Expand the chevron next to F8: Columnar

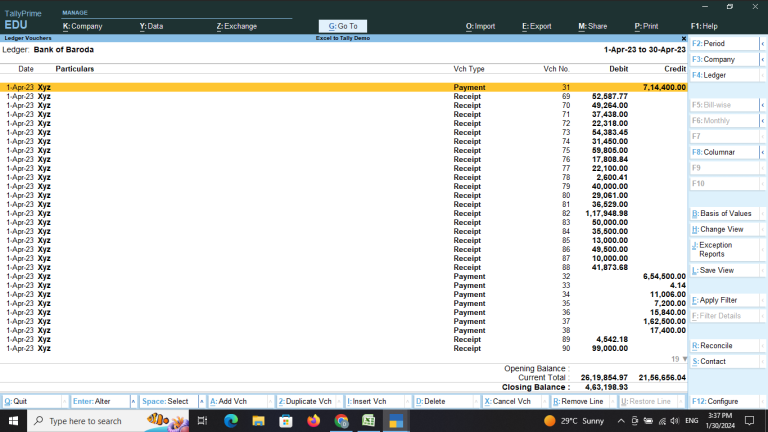[x=762, y=152]
